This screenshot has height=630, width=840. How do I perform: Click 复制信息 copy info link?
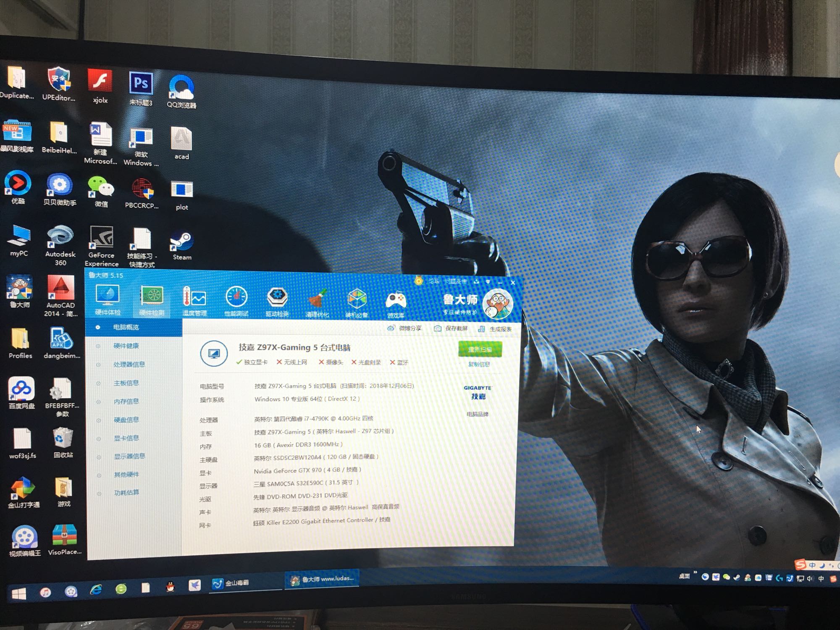[479, 364]
